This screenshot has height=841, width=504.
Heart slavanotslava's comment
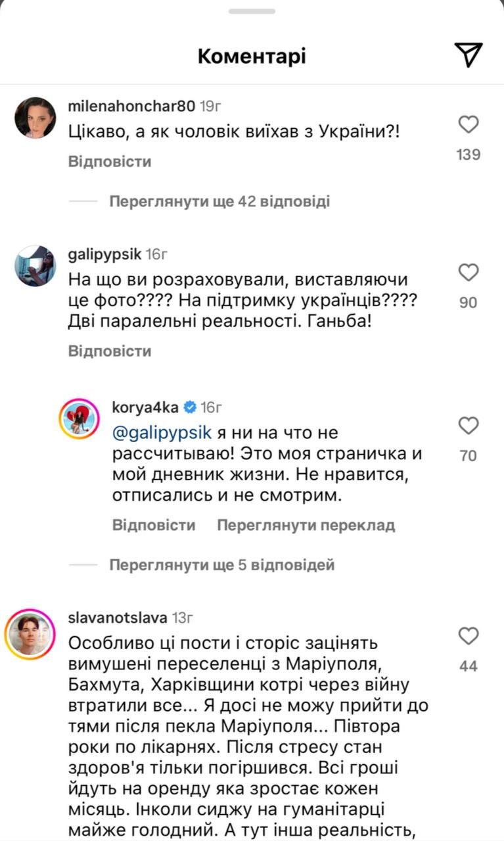pos(469,636)
